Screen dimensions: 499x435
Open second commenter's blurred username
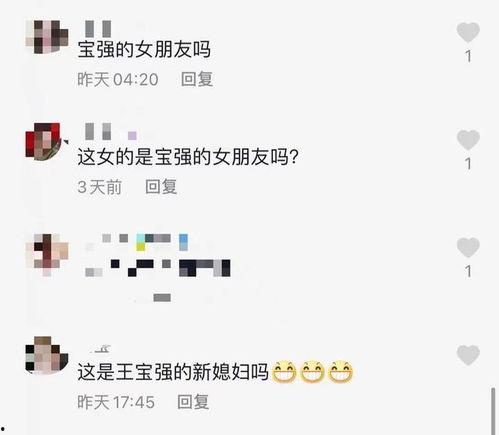[x=111, y=131]
